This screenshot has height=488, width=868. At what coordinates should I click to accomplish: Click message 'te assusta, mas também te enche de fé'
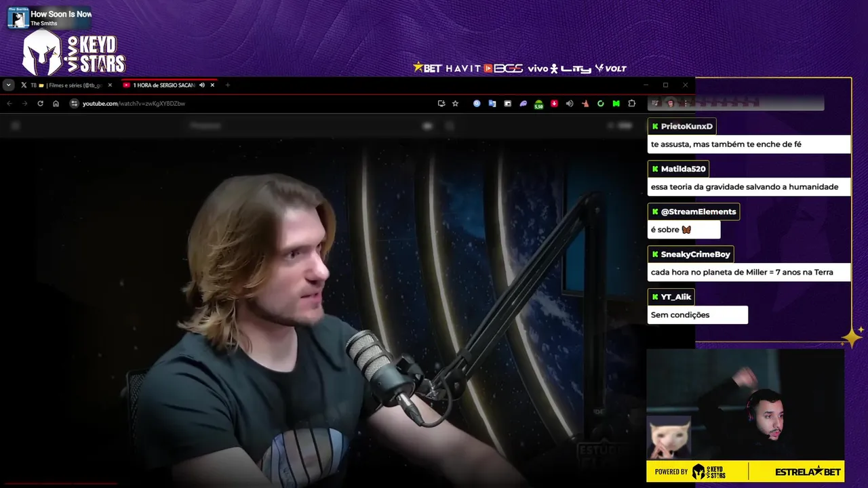pos(726,144)
